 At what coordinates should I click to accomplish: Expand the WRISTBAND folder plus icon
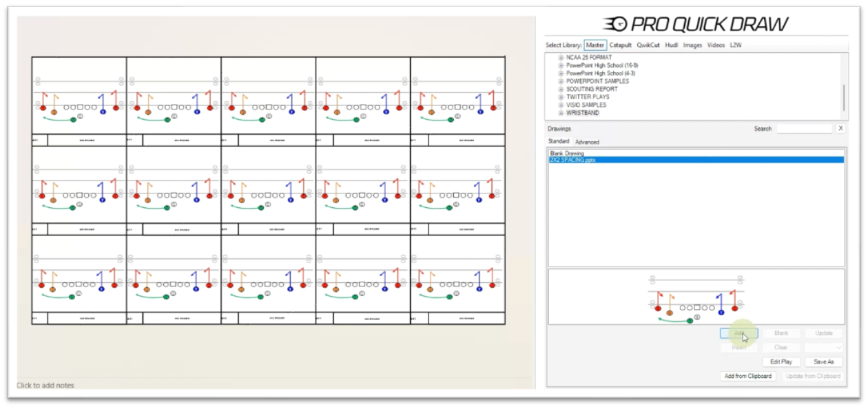pyautogui.click(x=561, y=113)
